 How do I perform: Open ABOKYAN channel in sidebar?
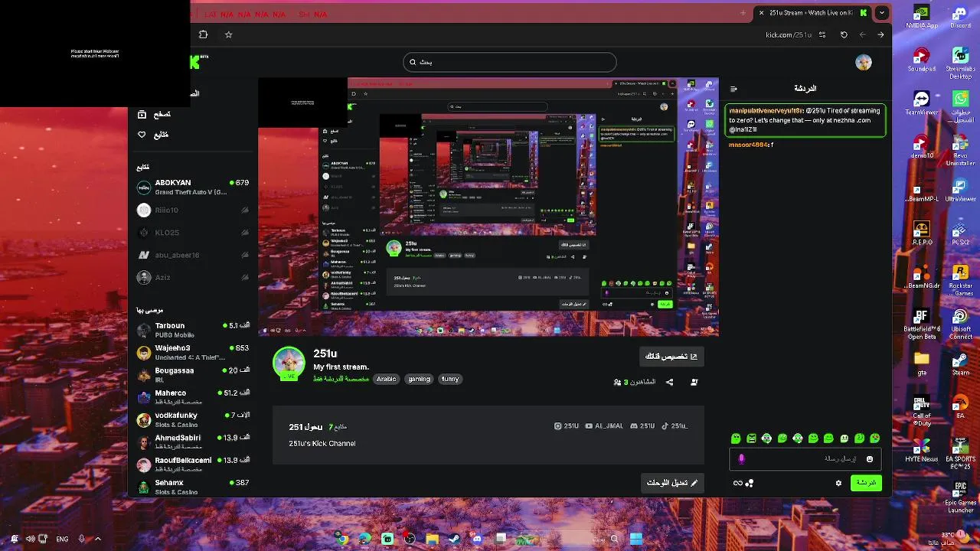(192, 187)
